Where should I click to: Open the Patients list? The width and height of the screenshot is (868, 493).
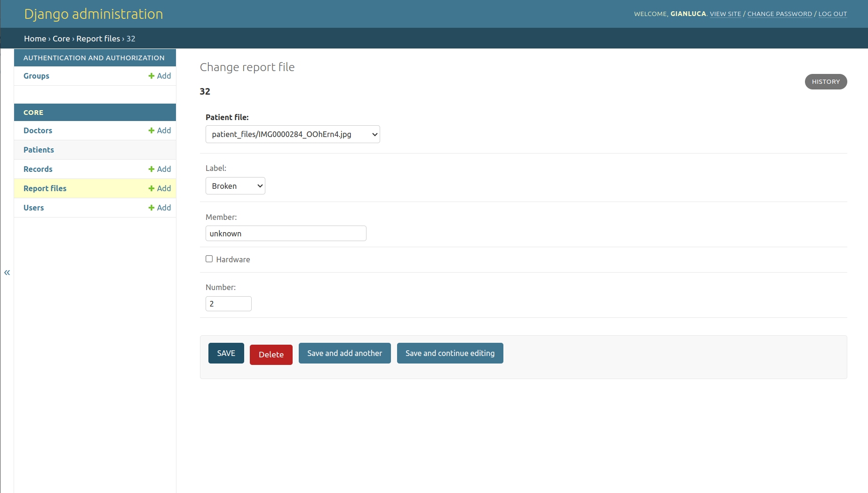39,150
